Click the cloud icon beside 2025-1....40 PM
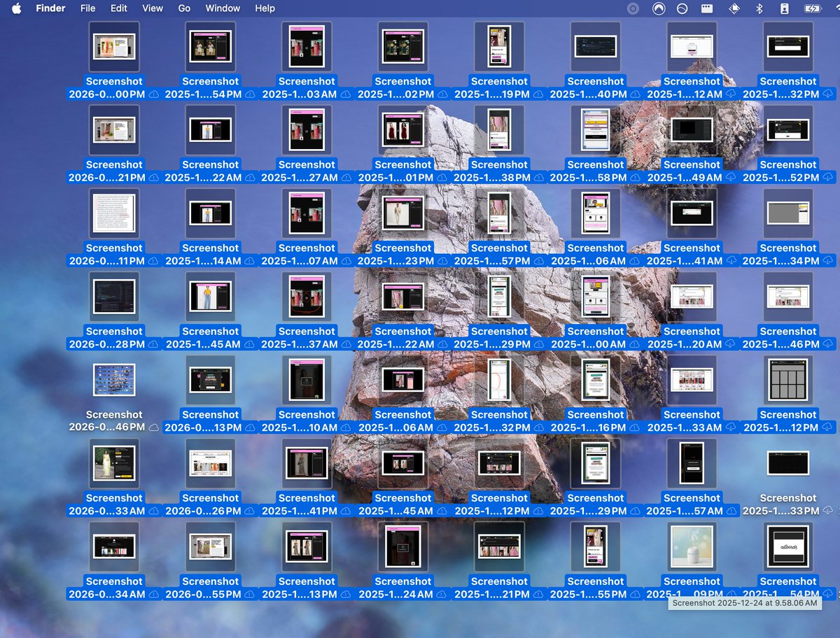 [635, 94]
